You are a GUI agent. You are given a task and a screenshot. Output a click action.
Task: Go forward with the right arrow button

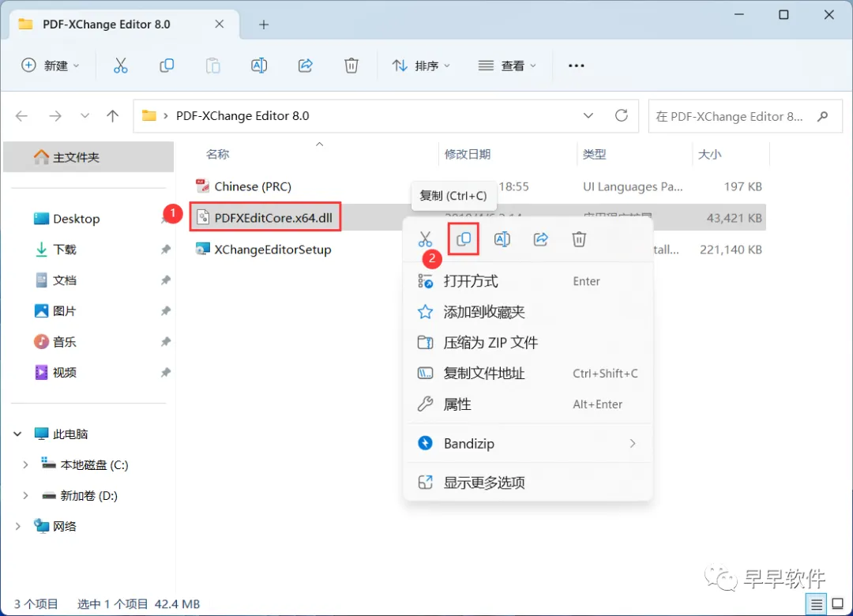click(x=55, y=116)
